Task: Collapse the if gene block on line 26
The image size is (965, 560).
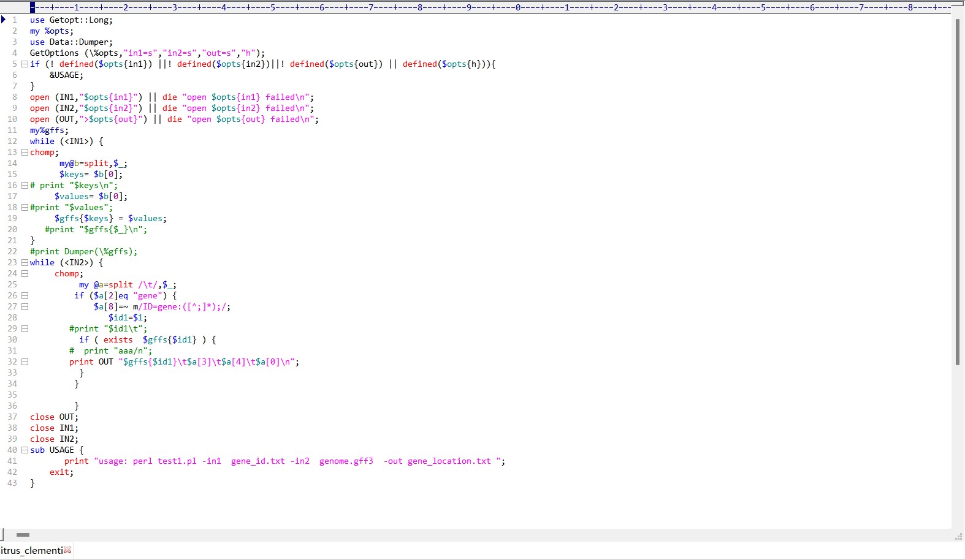Action: coord(25,295)
